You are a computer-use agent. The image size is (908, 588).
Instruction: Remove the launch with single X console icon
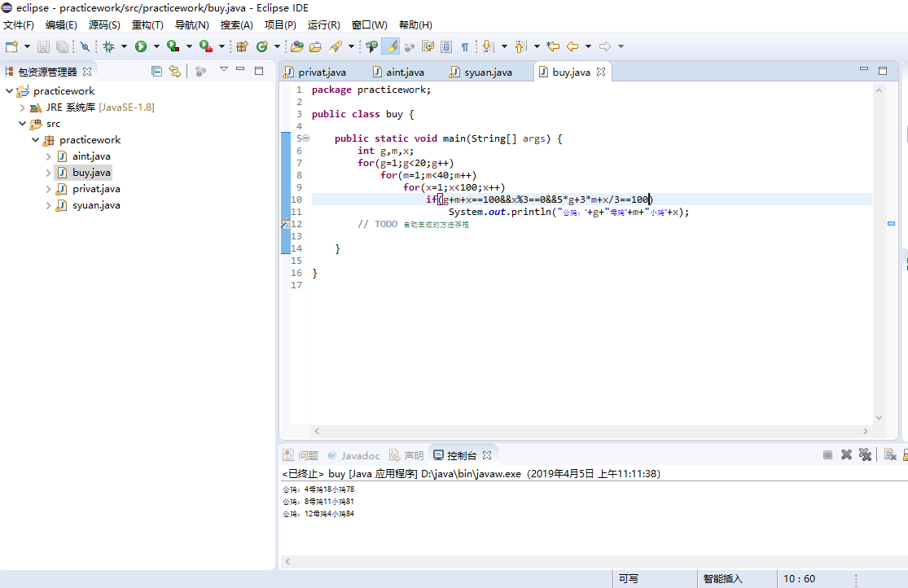point(846,455)
